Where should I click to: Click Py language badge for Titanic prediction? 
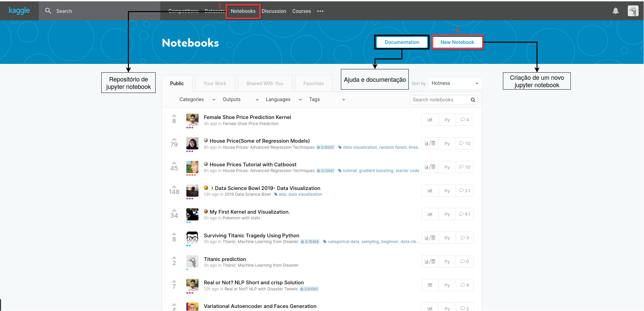(447, 261)
